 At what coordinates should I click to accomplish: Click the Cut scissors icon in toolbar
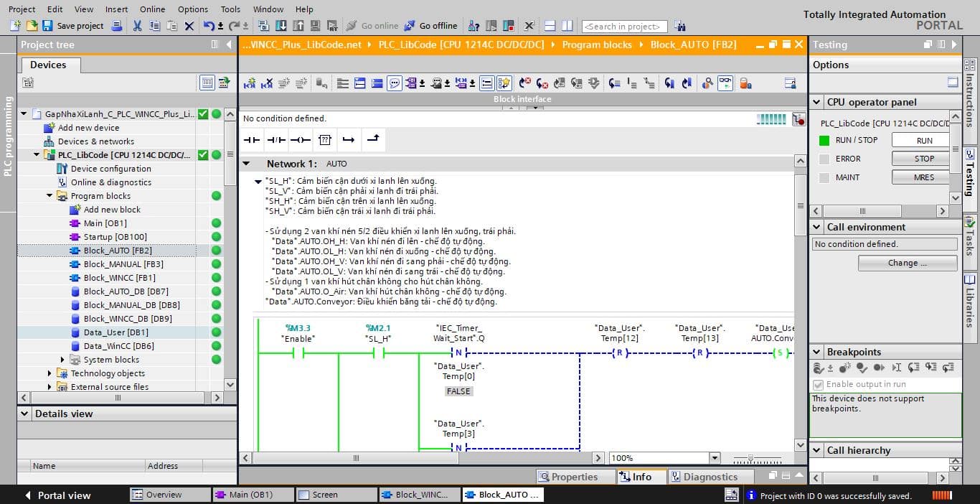click(137, 26)
